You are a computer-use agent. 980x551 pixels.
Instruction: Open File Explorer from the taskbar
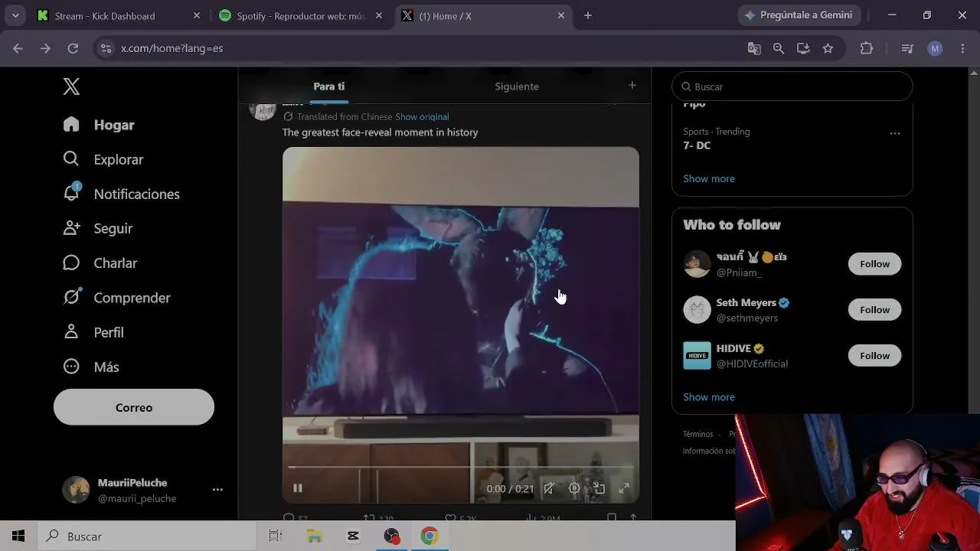click(x=315, y=536)
